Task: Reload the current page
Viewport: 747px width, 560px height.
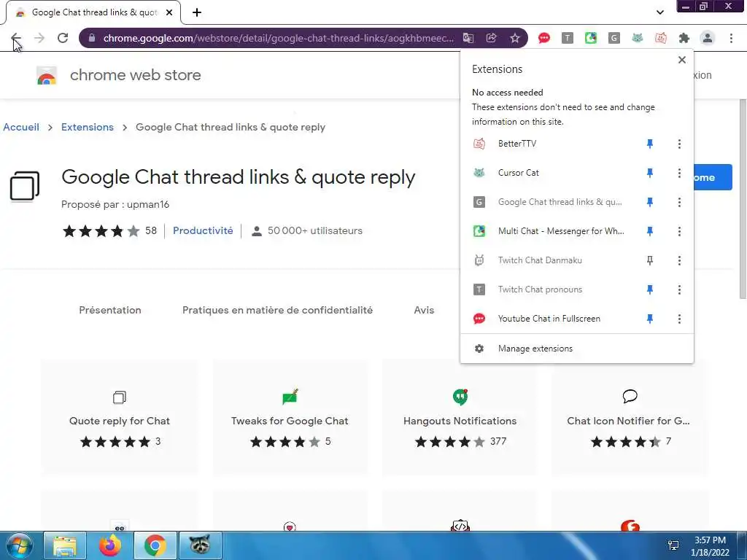Action: tap(63, 38)
